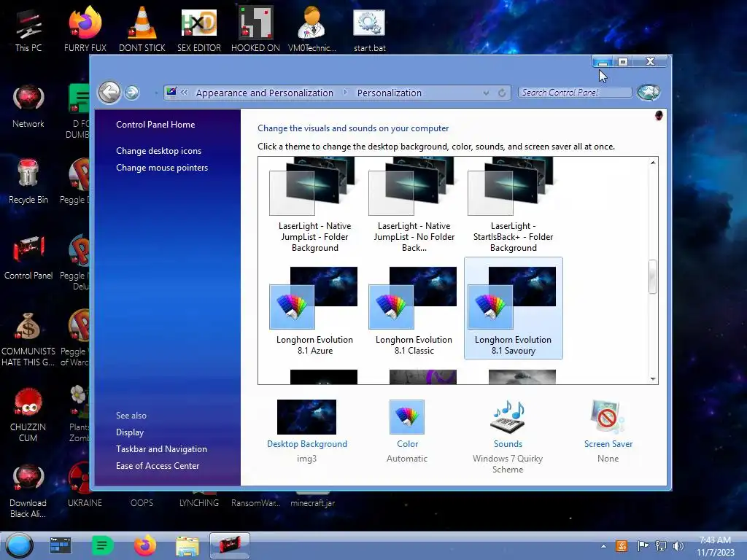Apply Longhorn Evolution 8.1 Classic theme
This screenshot has width=747, height=560.
click(x=414, y=308)
